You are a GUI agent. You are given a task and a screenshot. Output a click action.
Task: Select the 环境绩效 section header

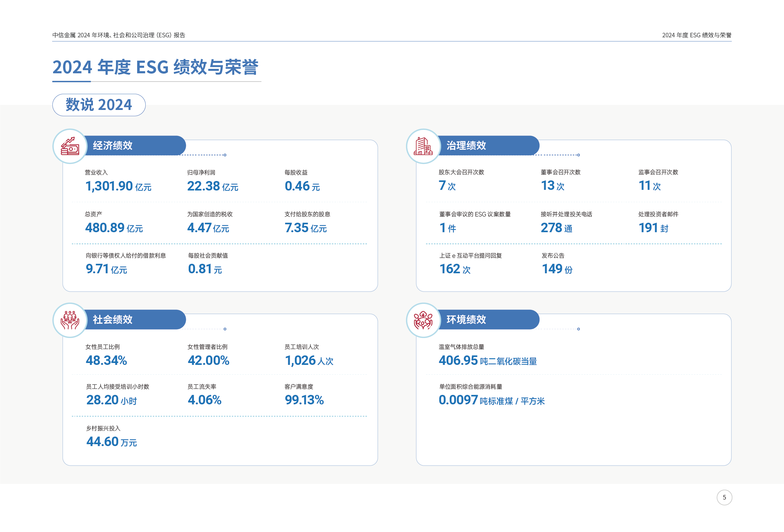pyautogui.click(x=466, y=319)
